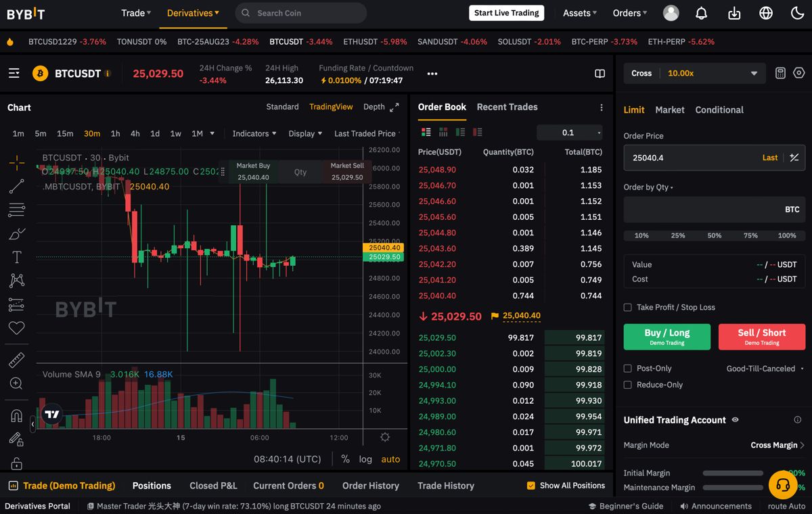This screenshot has width=812, height=514.
Task: Enable the Reduce-Only checkbox
Action: pos(628,385)
